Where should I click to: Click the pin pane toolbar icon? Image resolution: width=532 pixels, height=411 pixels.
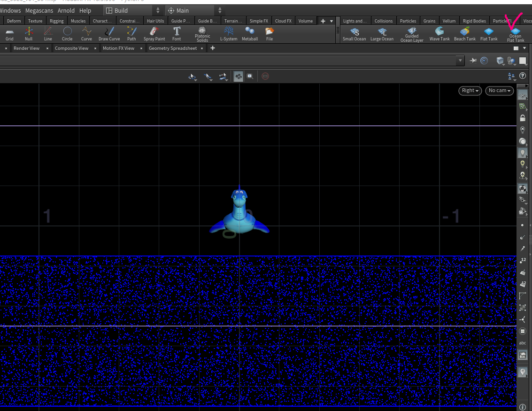click(473, 61)
